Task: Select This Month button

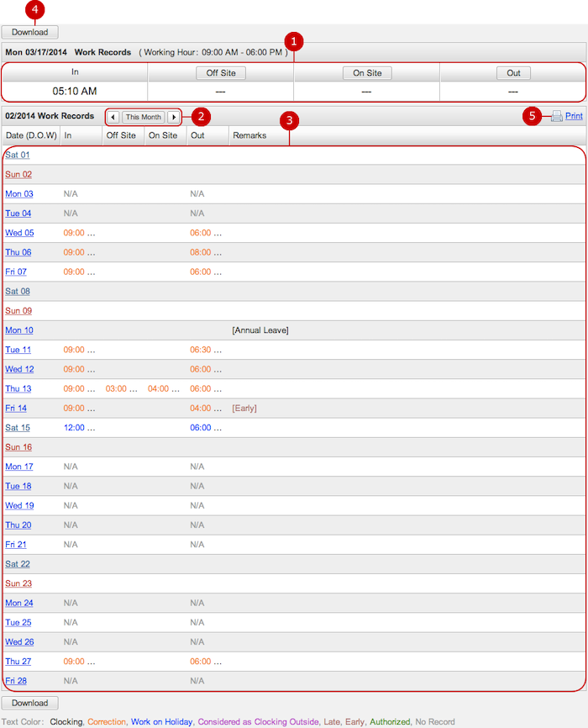Action: click(144, 117)
